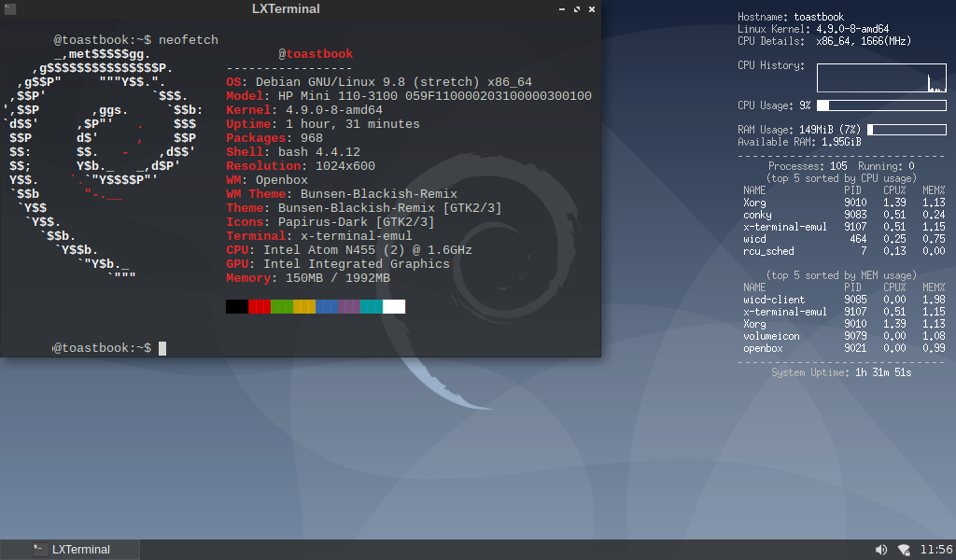This screenshot has width=956, height=560.
Task: Click the yellow swatch in neofetch palette
Action: point(304,306)
